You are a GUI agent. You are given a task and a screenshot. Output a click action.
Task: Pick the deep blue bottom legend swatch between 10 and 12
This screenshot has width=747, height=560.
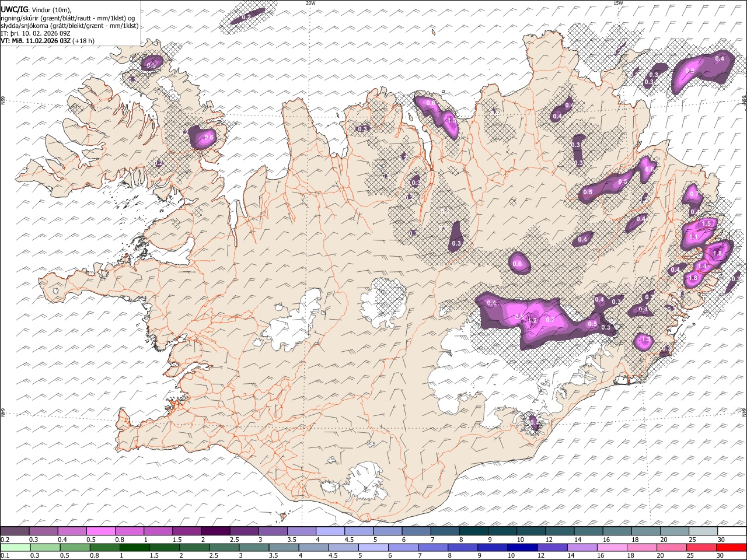coord(521,548)
